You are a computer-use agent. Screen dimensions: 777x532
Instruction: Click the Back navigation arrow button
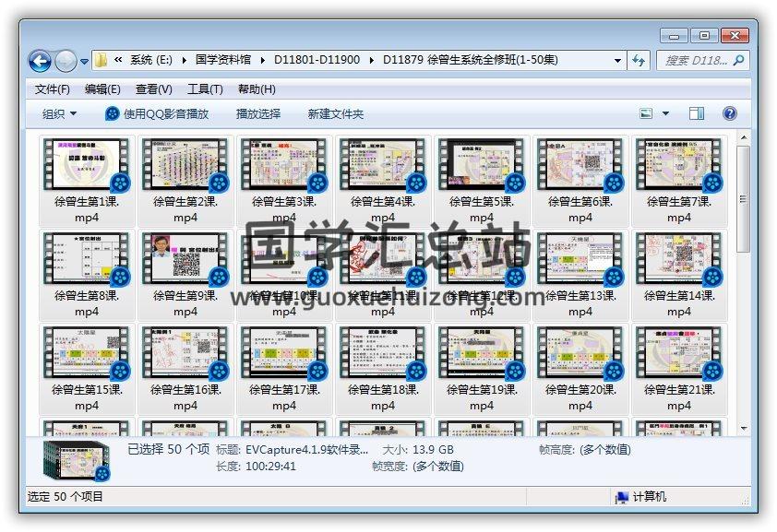tap(41, 61)
